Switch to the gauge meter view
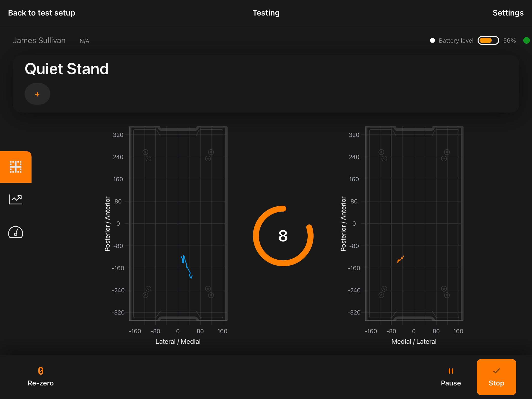Viewport: 532px width, 399px height. [x=16, y=232]
